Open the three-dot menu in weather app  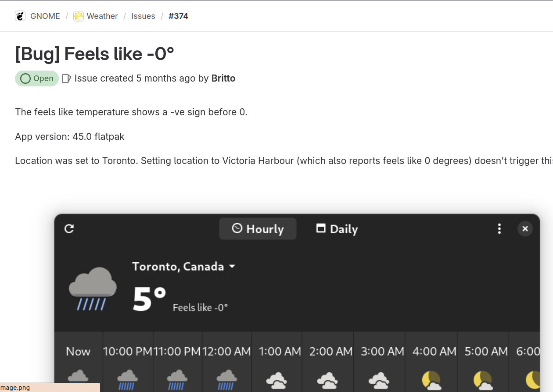tap(499, 229)
